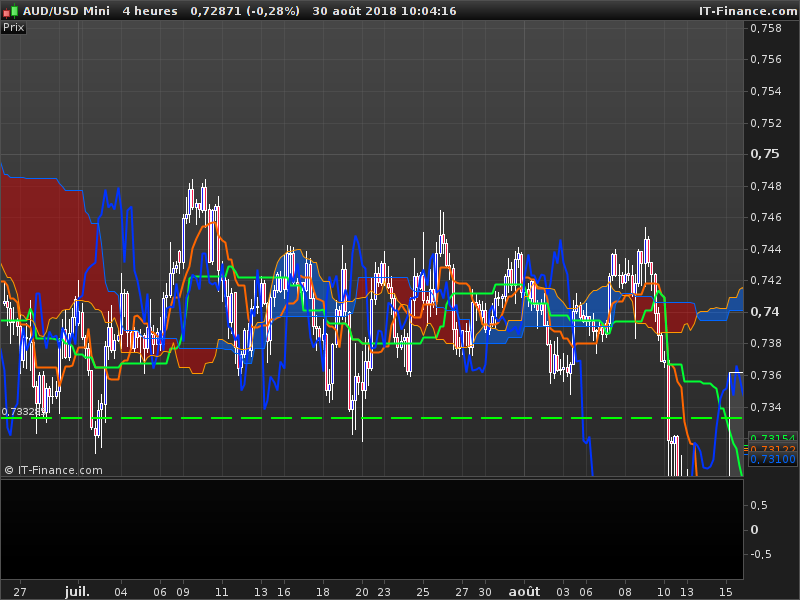Click the '4 heures' timeframe label
Image resolution: width=800 pixels, height=600 pixels.
(x=150, y=11)
